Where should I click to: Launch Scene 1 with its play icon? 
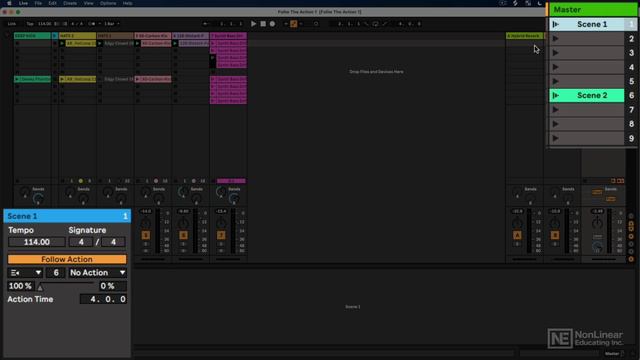click(x=556, y=24)
